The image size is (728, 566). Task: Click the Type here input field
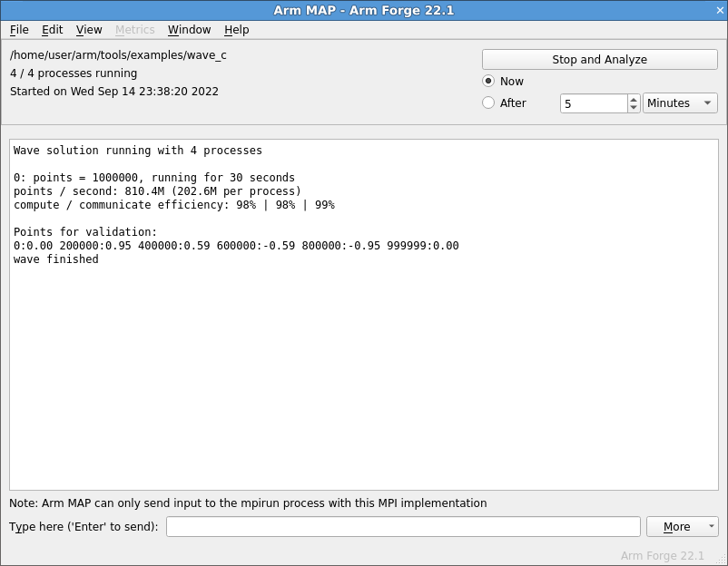403,527
